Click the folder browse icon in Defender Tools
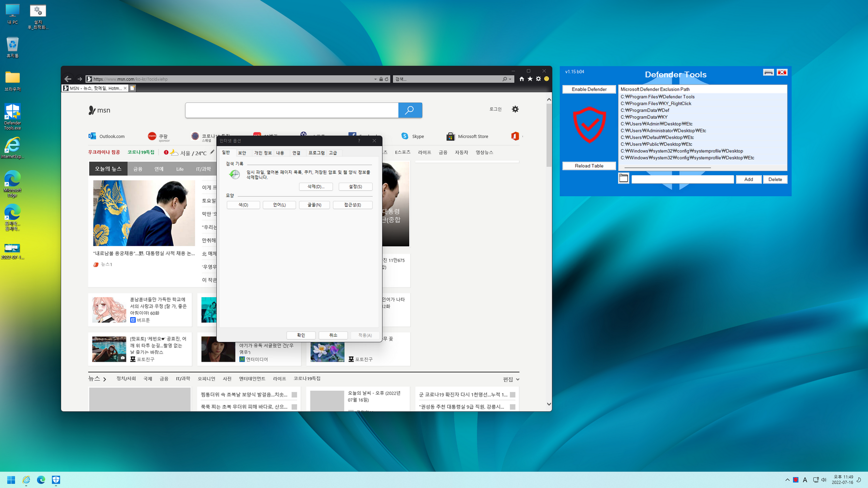The image size is (868, 488). coord(623,179)
